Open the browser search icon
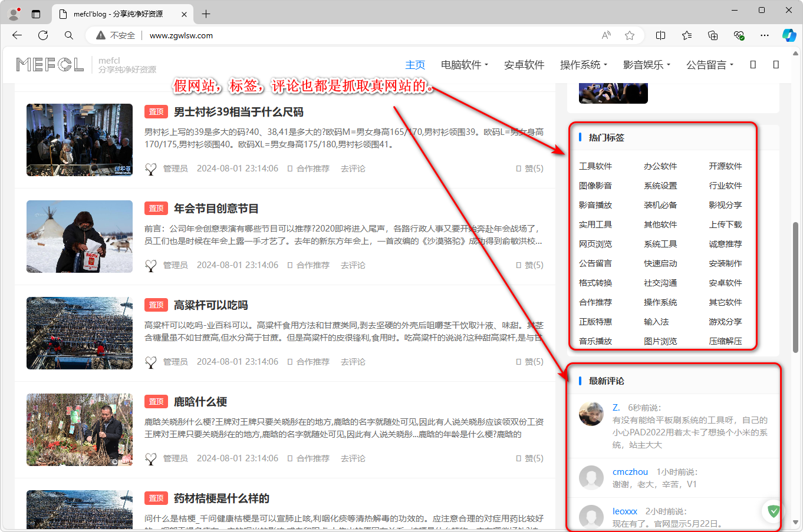803x532 pixels. tap(69, 35)
